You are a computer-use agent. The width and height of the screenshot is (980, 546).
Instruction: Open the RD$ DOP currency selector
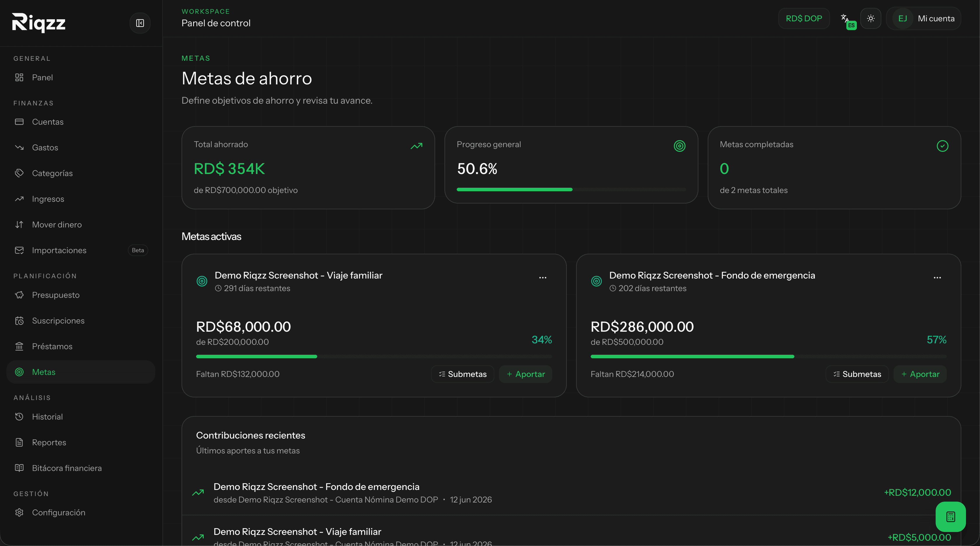(x=804, y=18)
